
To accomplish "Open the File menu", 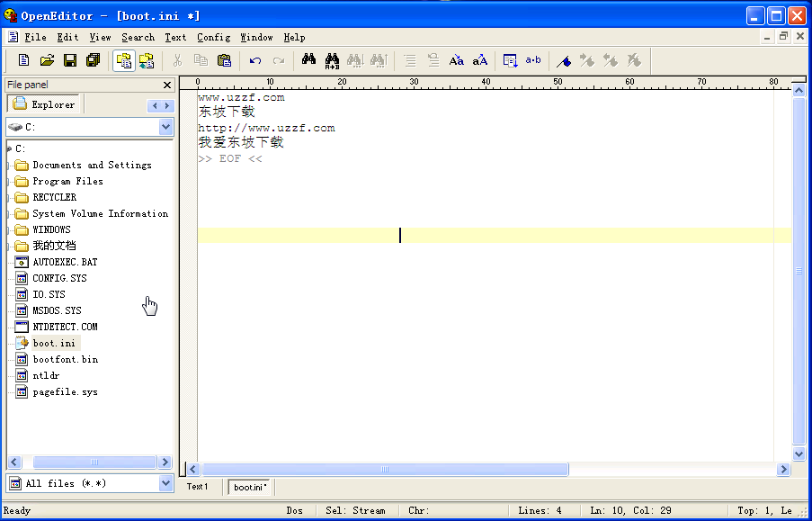I will point(35,37).
